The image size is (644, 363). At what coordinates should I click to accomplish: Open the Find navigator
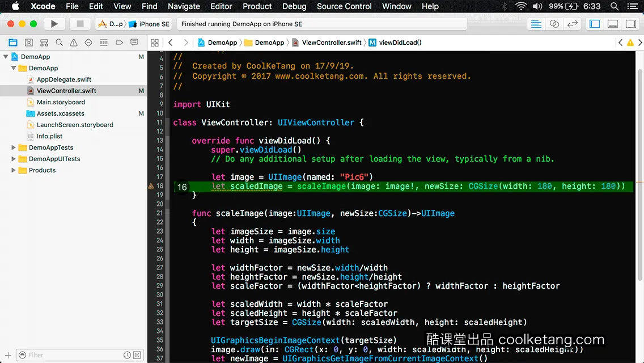[59, 43]
